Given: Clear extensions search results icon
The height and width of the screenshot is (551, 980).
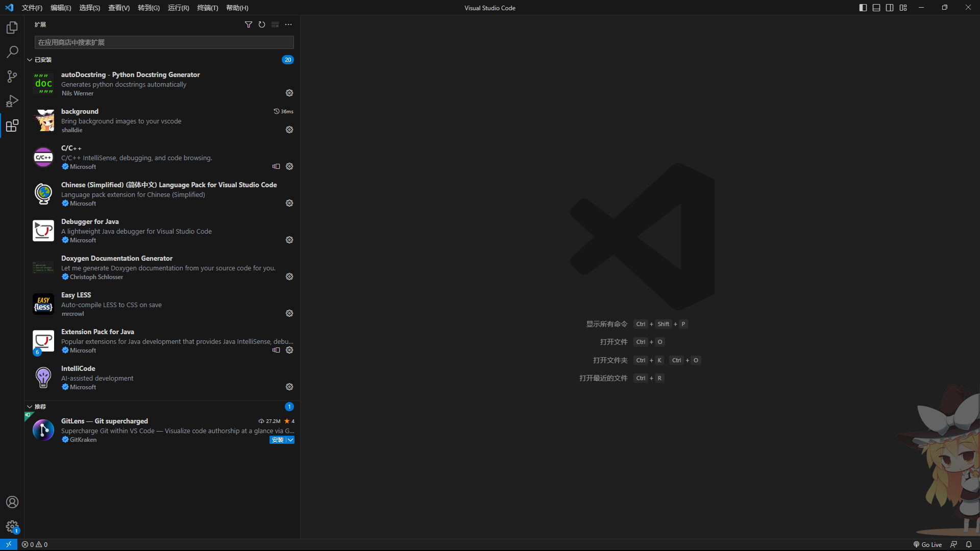Looking at the screenshot, I should click(x=275, y=24).
